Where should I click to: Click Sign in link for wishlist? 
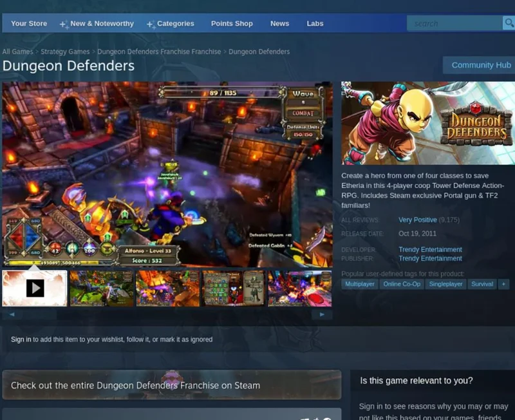click(x=21, y=339)
